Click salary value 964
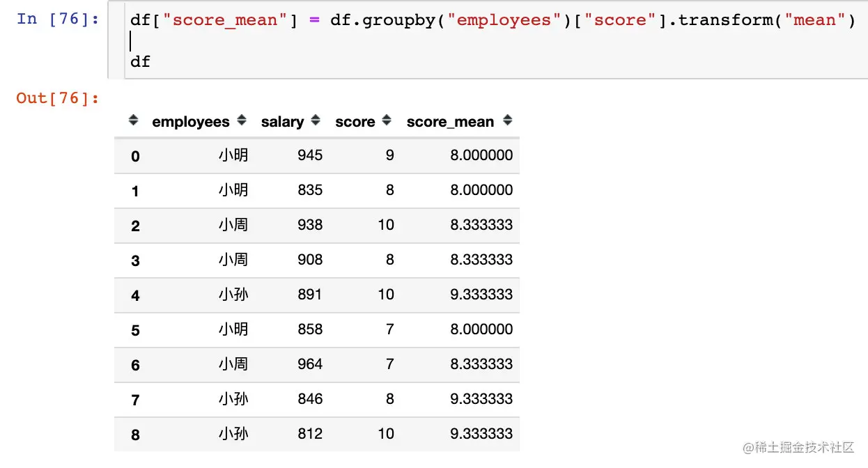This screenshot has width=868, height=468. pyautogui.click(x=310, y=364)
